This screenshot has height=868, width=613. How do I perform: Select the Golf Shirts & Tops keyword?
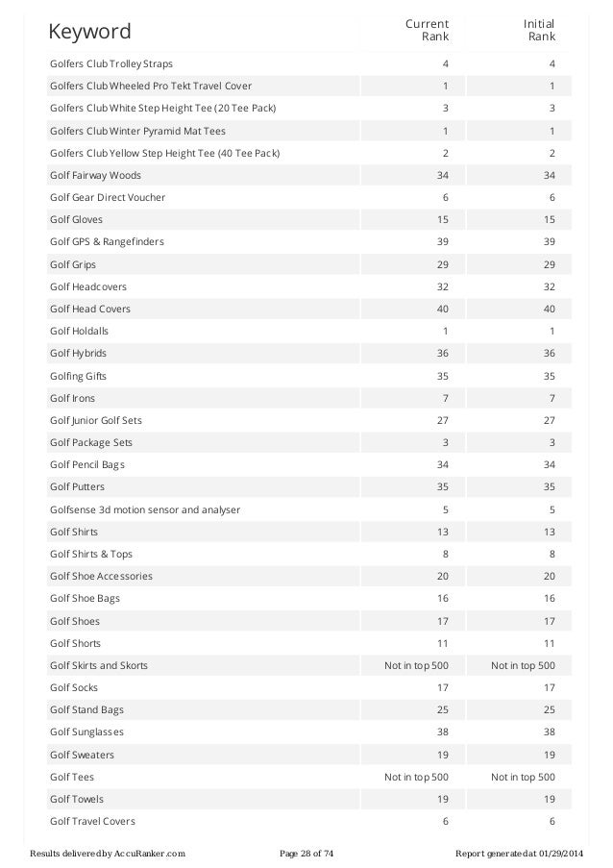coord(91,554)
